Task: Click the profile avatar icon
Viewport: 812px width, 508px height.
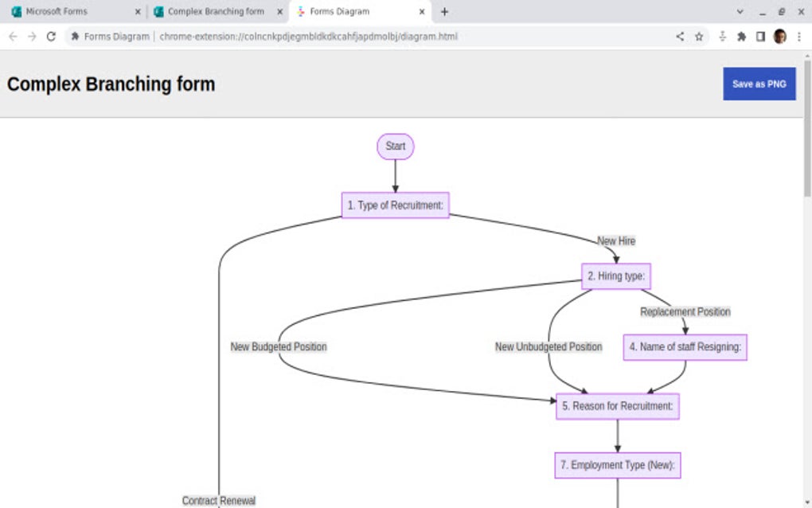Action: pyautogui.click(x=779, y=36)
